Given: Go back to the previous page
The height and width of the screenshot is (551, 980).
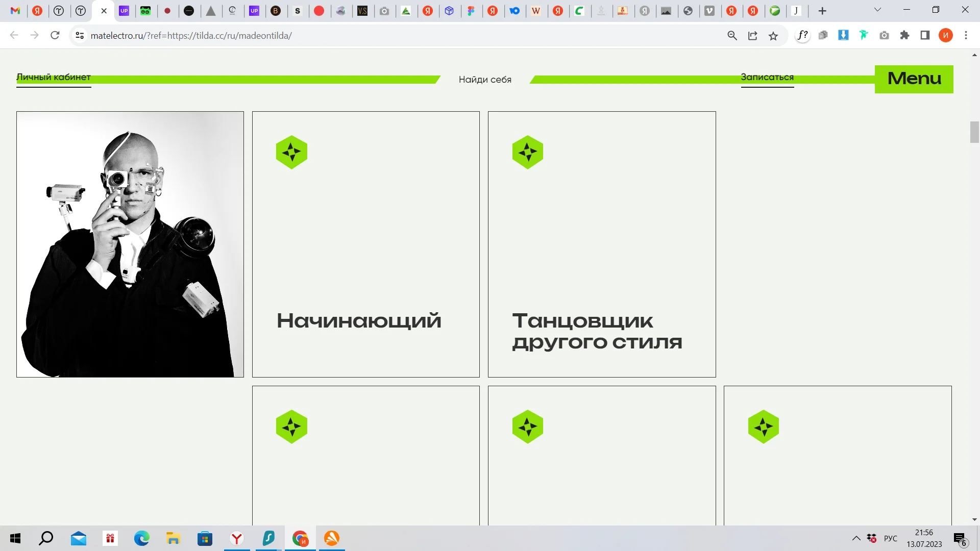Looking at the screenshot, I should point(14,35).
